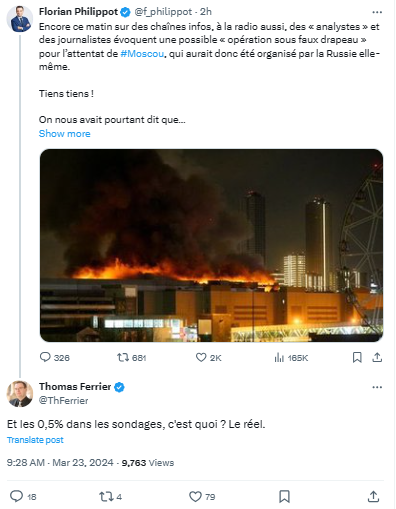Click Translate post link
This screenshot has height=509, width=396.
click(35, 440)
